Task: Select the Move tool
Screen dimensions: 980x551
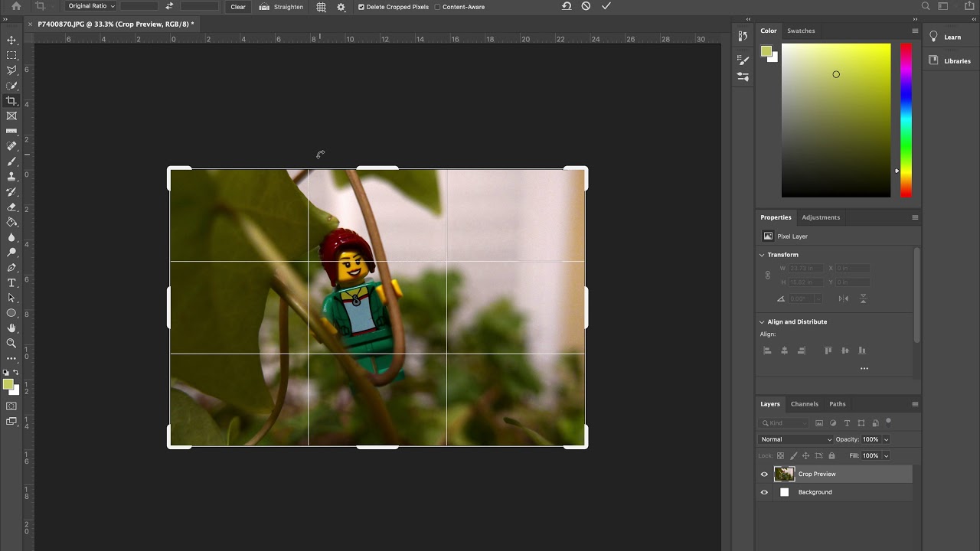Action: [11, 40]
